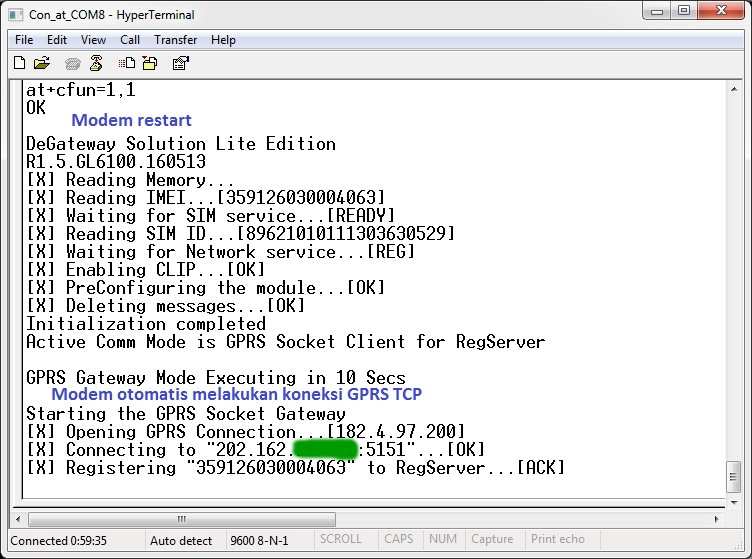Click the New connection toolbar icon
This screenshot has width=752, height=559.
point(20,63)
